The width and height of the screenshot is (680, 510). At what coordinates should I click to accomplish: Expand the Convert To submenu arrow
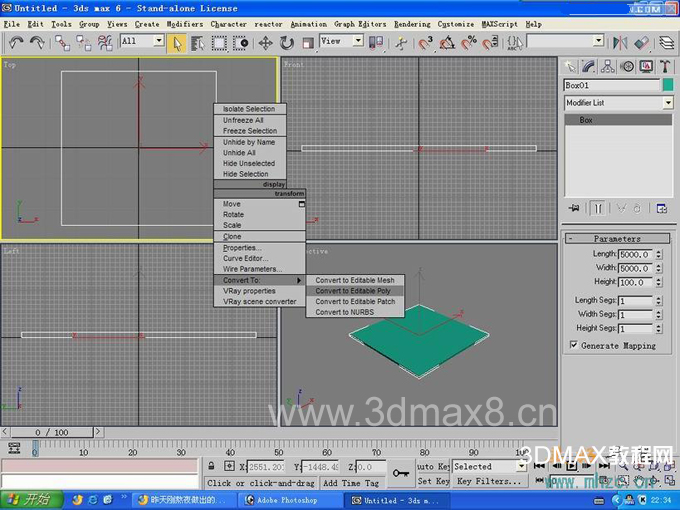point(299,281)
